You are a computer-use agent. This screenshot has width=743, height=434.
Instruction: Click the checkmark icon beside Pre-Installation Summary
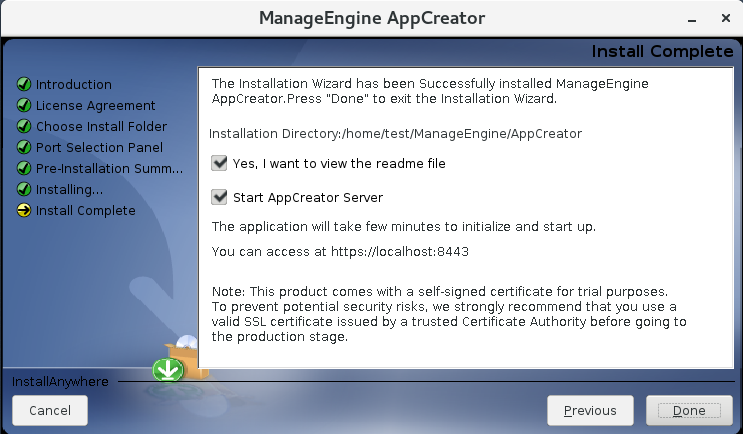pos(24,168)
